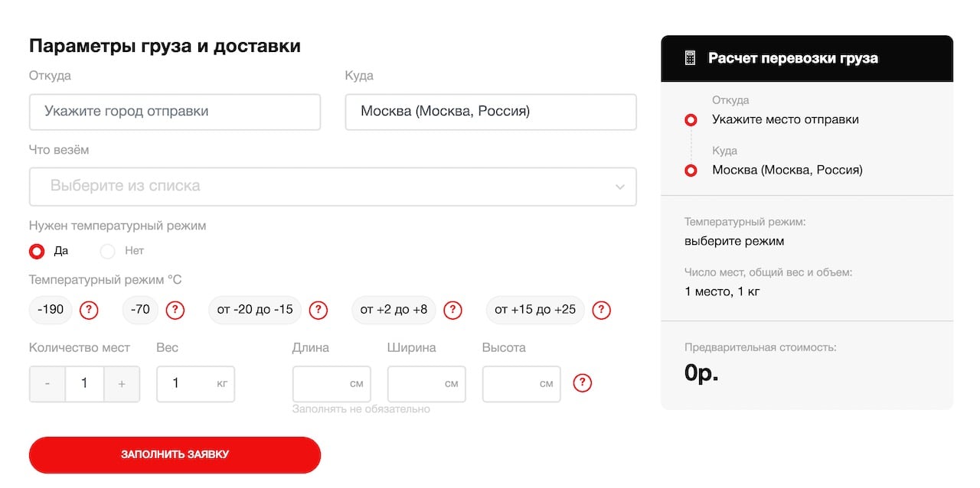This screenshot has width=980, height=488.
Task: Click the Укажите город отправки field
Action: pyautogui.click(x=175, y=112)
